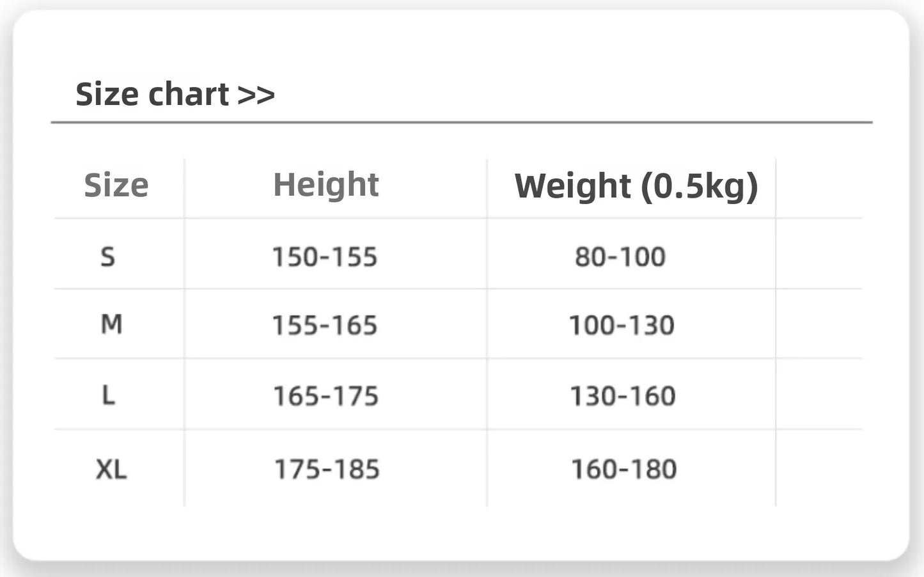Click the M size cell
The width and height of the screenshot is (924, 577).
[111, 324]
